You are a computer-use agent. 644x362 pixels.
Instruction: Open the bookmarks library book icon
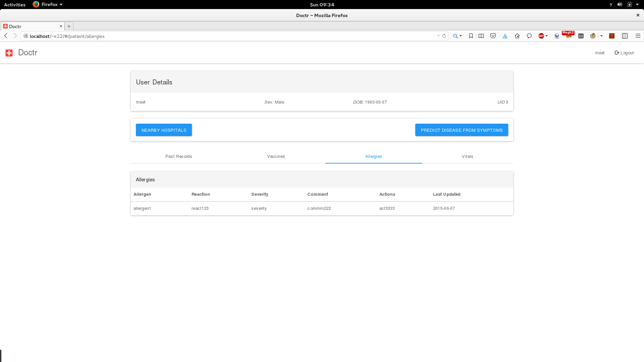481,36
